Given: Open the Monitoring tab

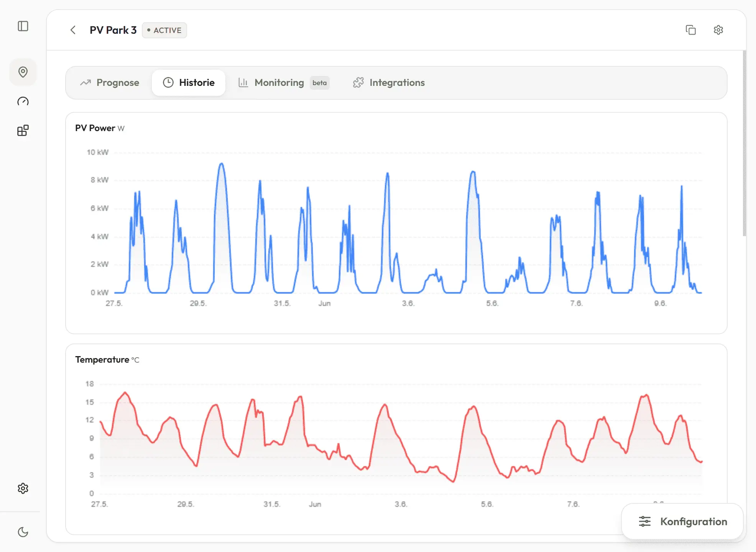Looking at the screenshot, I should click(x=284, y=83).
